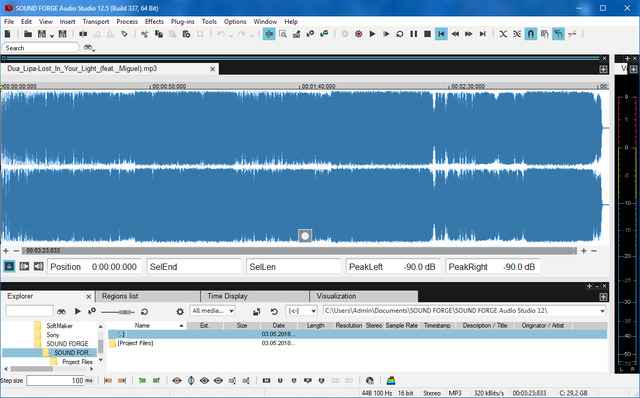The image size is (640, 398).
Task: Click the speaker icon left of Position field
Action: point(38,267)
